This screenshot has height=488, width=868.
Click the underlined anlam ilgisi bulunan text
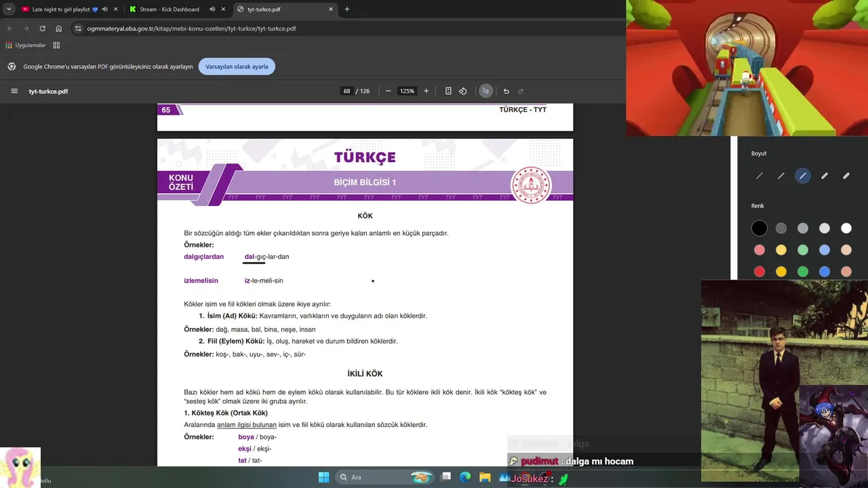click(247, 425)
